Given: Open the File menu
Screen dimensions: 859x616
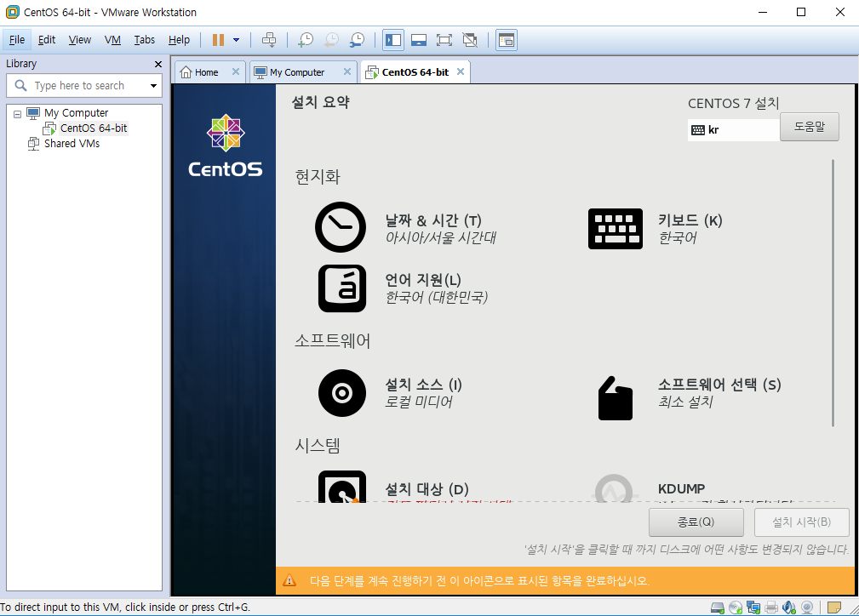Looking at the screenshot, I should pos(17,40).
